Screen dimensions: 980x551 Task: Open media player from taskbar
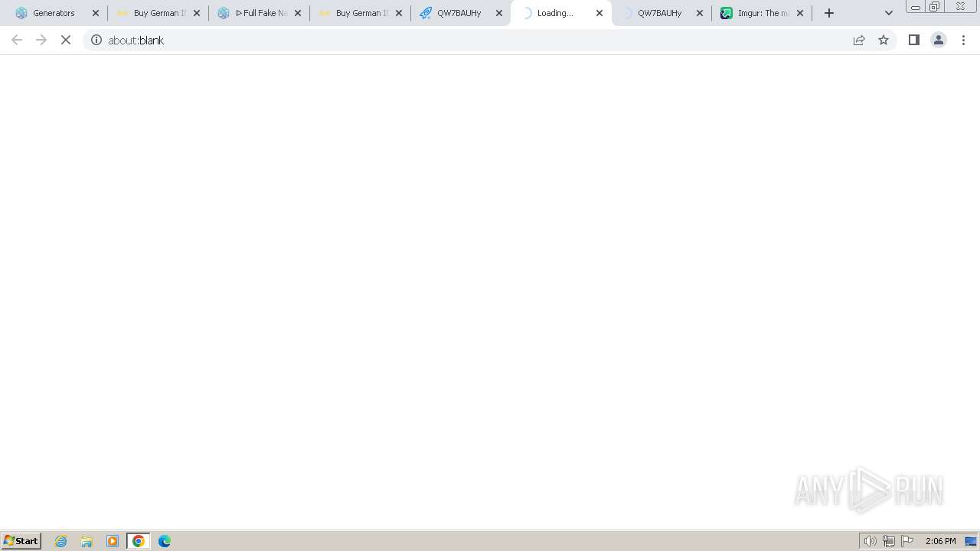(113, 541)
